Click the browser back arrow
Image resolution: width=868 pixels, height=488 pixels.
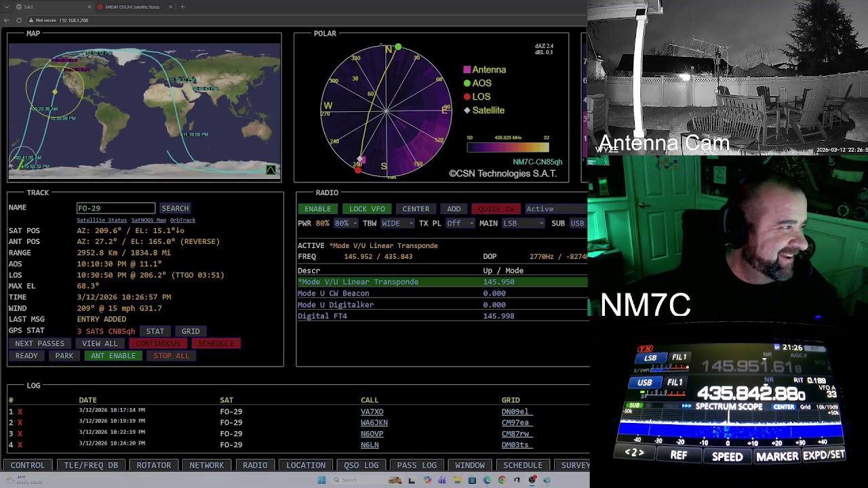pos(7,20)
